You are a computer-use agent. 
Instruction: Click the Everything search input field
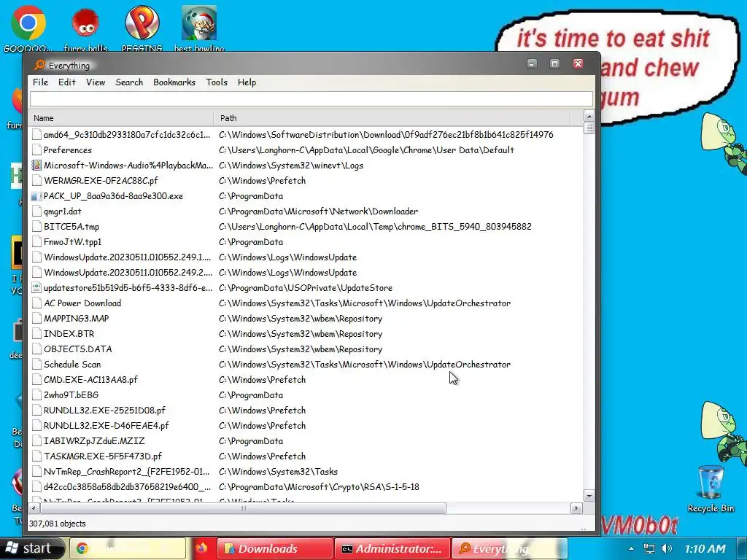311,99
